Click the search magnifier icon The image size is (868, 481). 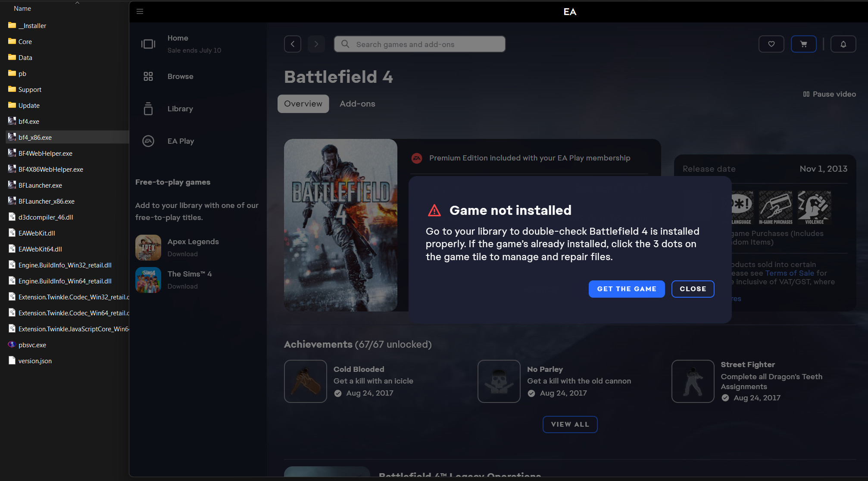tap(345, 44)
